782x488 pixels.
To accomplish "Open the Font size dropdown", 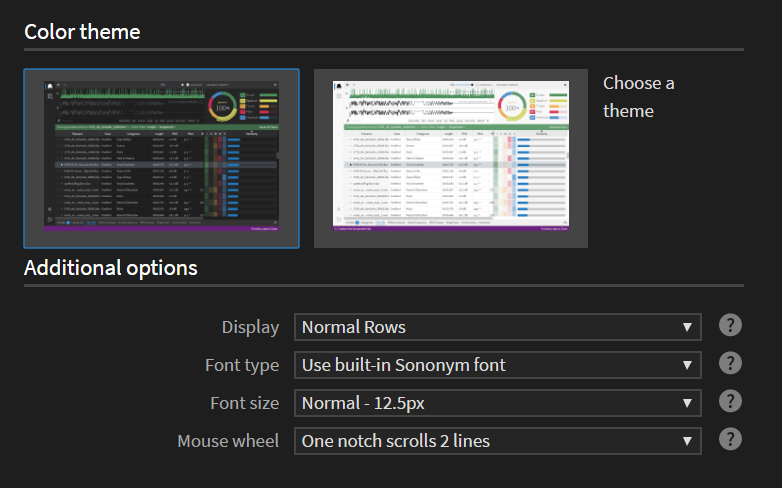I will tap(498, 403).
